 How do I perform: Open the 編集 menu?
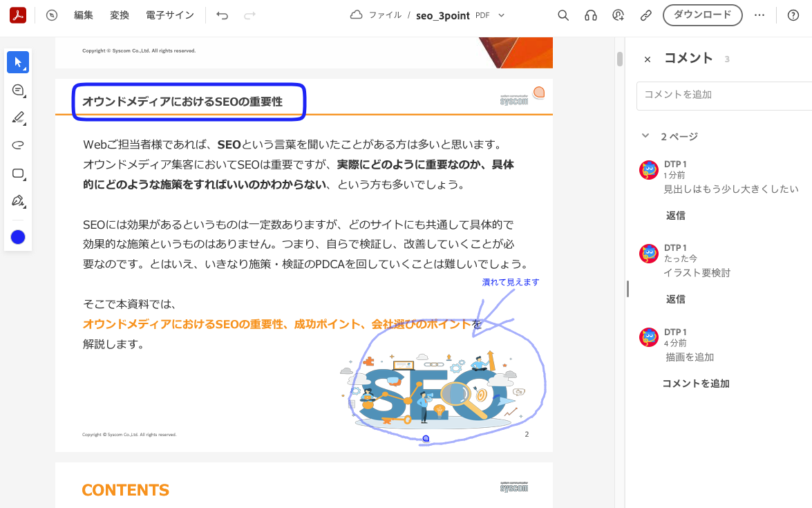coord(83,15)
